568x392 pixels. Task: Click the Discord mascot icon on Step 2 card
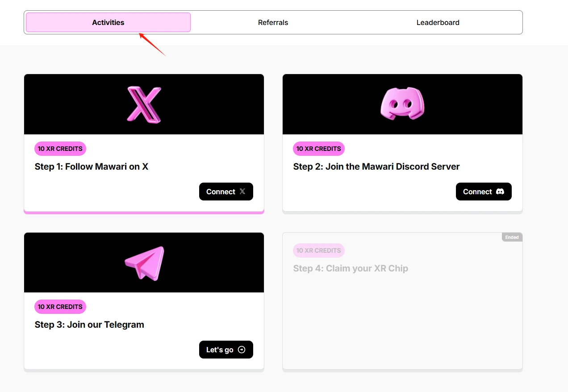pos(402,104)
